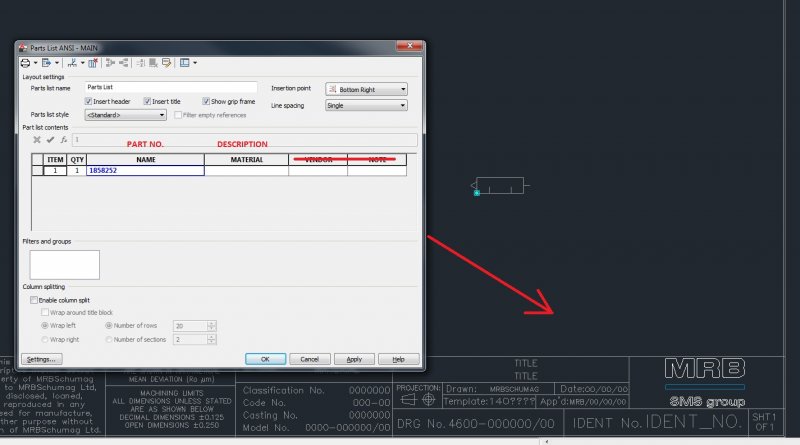This screenshot has width=800, height=445.
Task: Open the Settings... button
Action: (41, 359)
